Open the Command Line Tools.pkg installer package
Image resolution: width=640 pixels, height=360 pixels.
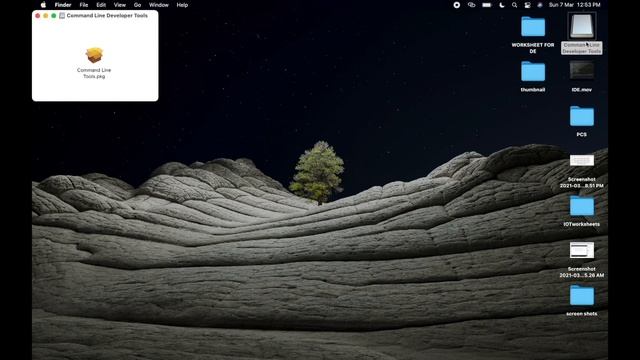point(94,55)
